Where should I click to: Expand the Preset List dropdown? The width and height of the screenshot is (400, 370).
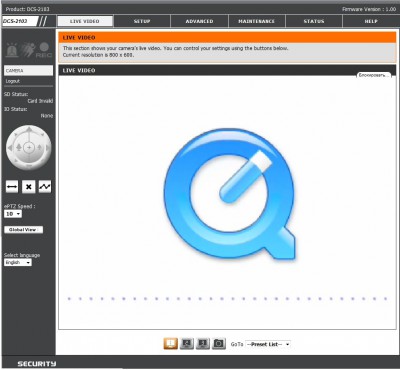click(268, 344)
